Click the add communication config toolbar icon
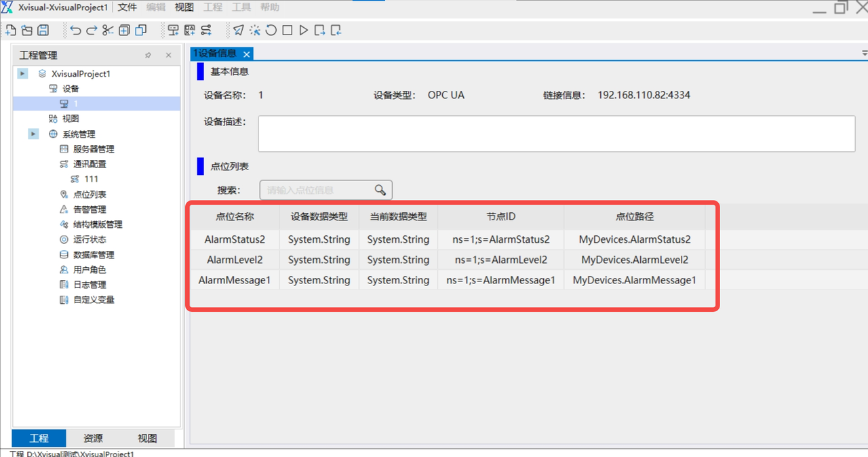 pyautogui.click(x=205, y=30)
